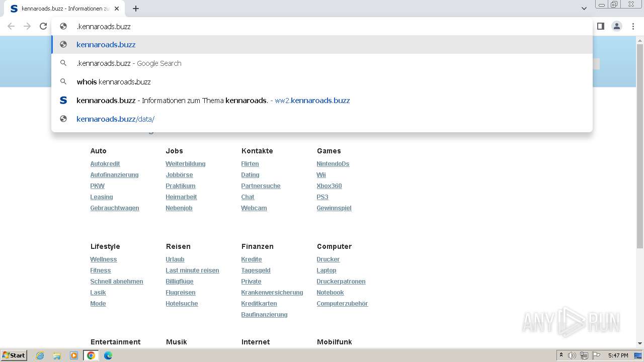This screenshot has height=362, width=644.
Task: Click the NintendoDs link
Action: [333, 164]
